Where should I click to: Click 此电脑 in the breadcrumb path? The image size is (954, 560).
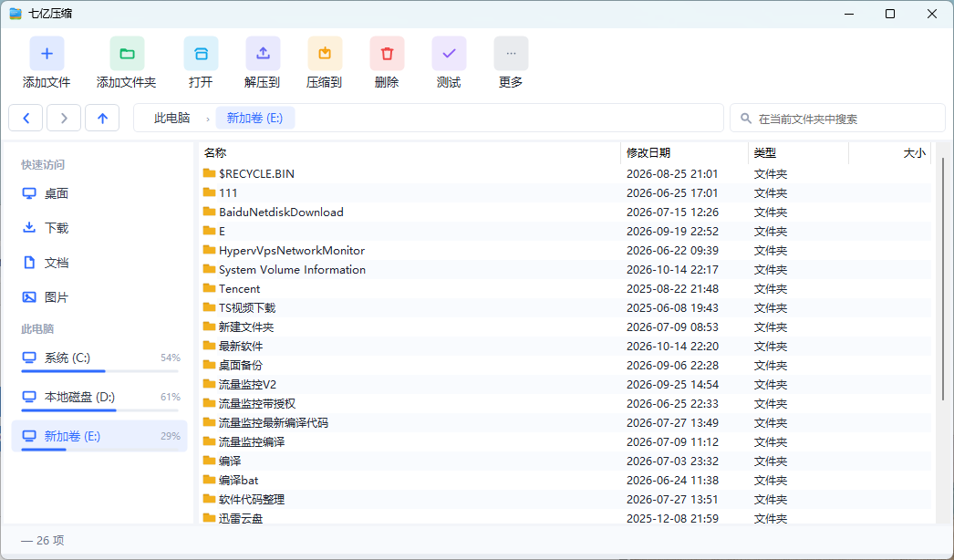tap(172, 118)
